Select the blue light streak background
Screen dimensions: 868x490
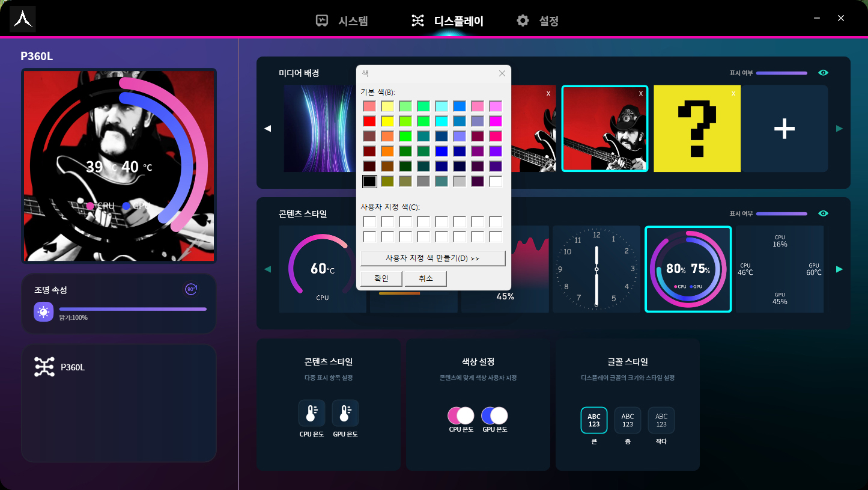click(320, 129)
